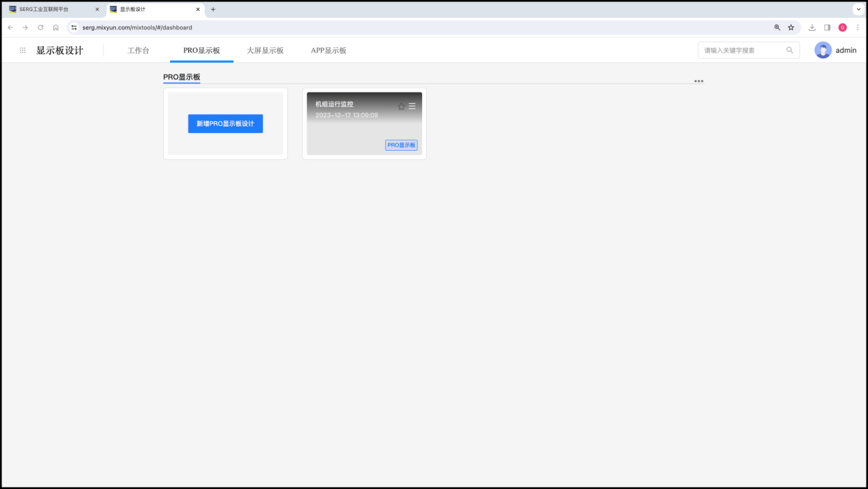This screenshot has height=489, width=868.
Task: Click the PRO显示板 tag on card
Action: point(401,145)
